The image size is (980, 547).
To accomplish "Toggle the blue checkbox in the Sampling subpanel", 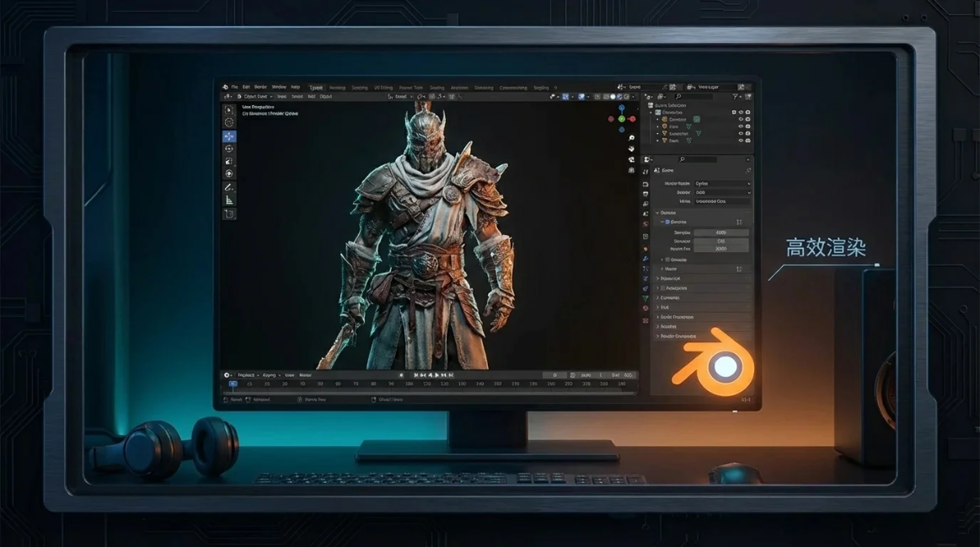I will point(667,222).
